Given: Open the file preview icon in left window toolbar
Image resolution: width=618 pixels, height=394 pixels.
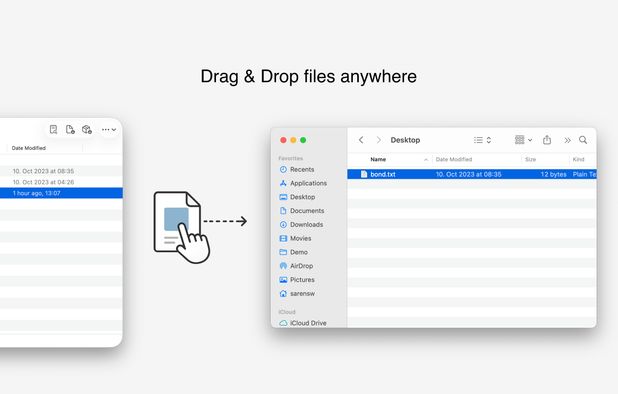Looking at the screenshot, I should click(x=54, y=129).
